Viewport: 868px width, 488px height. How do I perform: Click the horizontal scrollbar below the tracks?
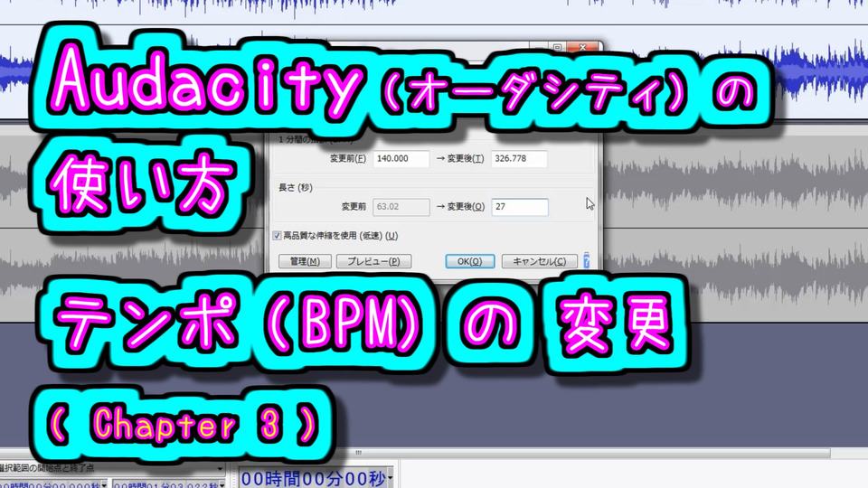pyautogui.click(x=415, y=453)
